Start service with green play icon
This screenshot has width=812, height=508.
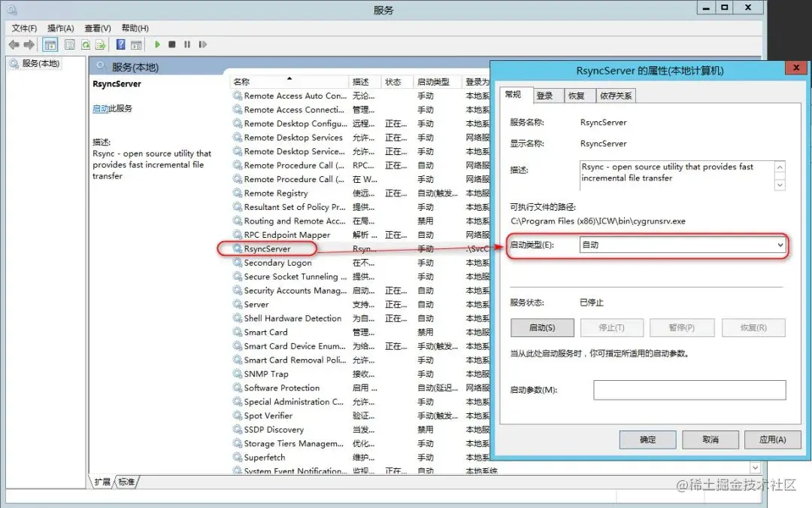(x=157, y=44)
